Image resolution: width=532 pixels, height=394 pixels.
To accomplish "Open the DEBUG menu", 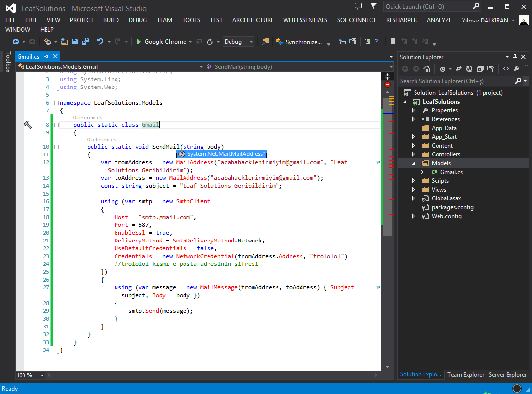I will 138,20.
